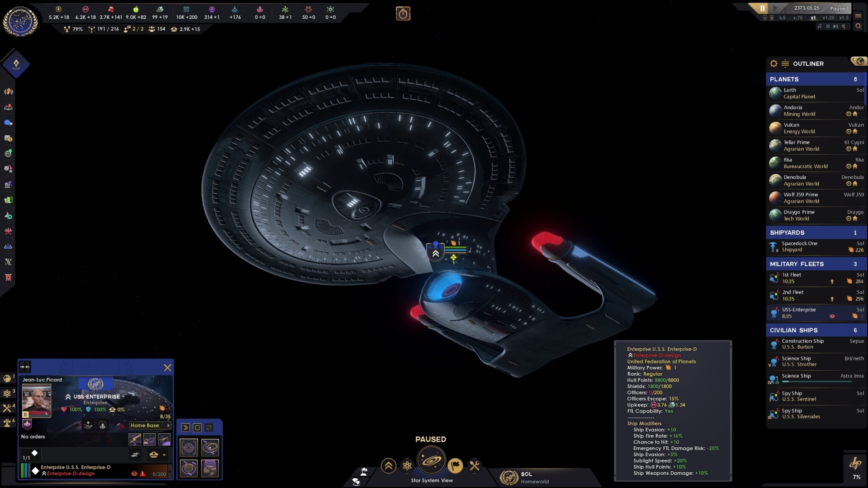The image size is (868, 488).
Task: Click the Situation Log icon
Action: [x=8, y=107]
